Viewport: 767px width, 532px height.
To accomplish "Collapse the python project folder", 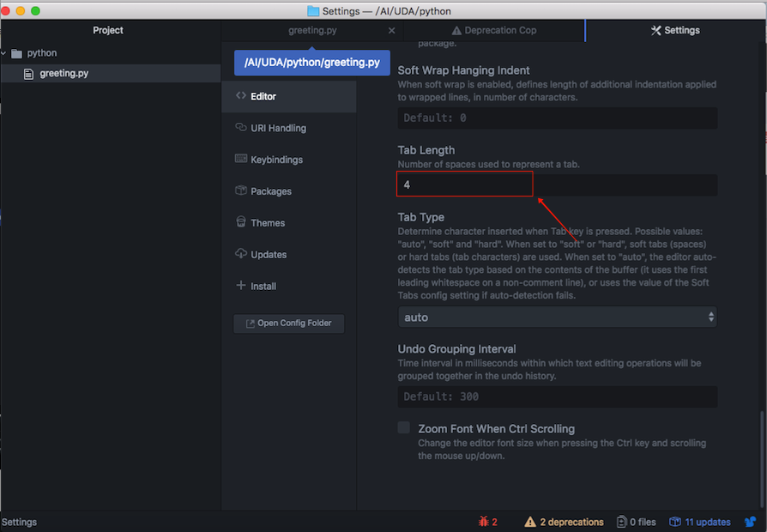I will coord(6,53).
